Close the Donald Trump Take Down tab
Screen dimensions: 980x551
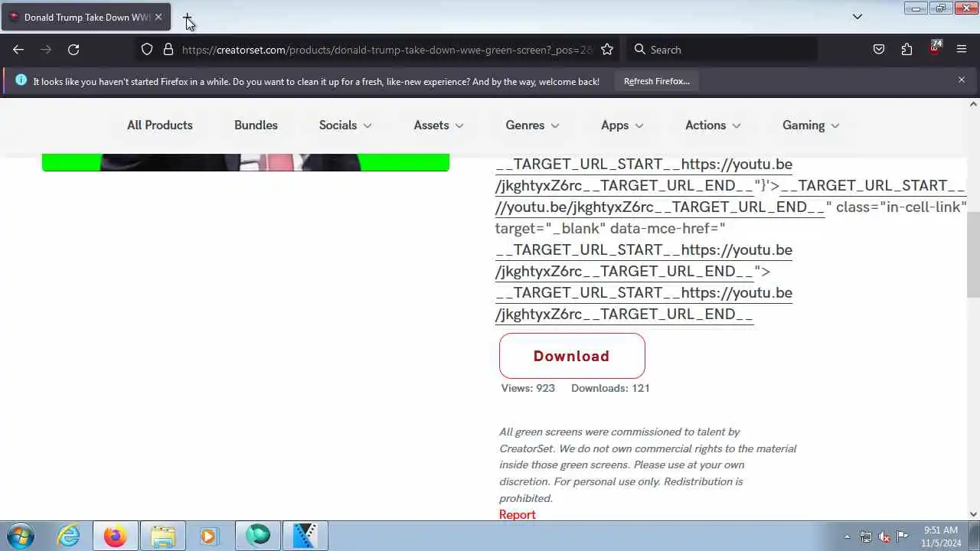click(x=158, y=17)
